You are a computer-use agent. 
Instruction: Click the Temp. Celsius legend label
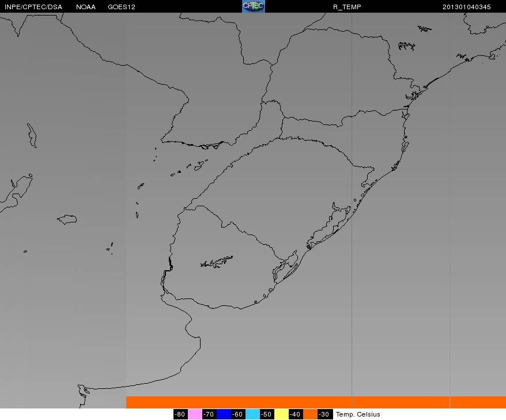point(358,414)
